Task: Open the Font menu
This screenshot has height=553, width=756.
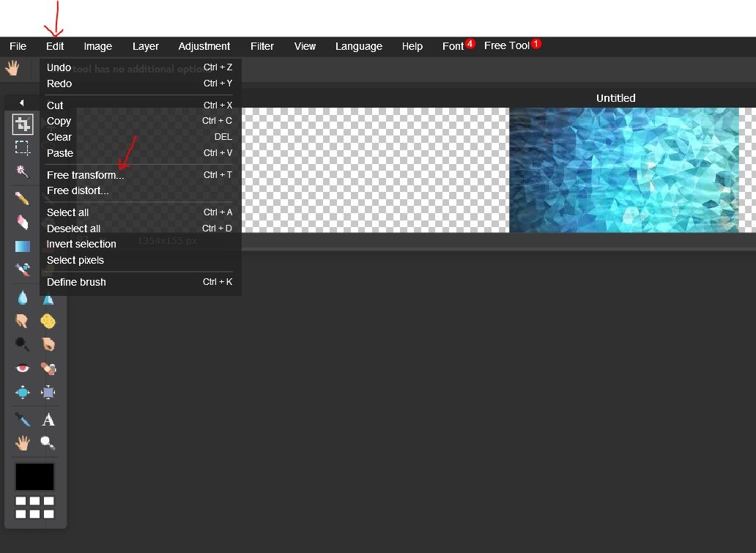Action: pyautogui.click(x=453, y=46)
